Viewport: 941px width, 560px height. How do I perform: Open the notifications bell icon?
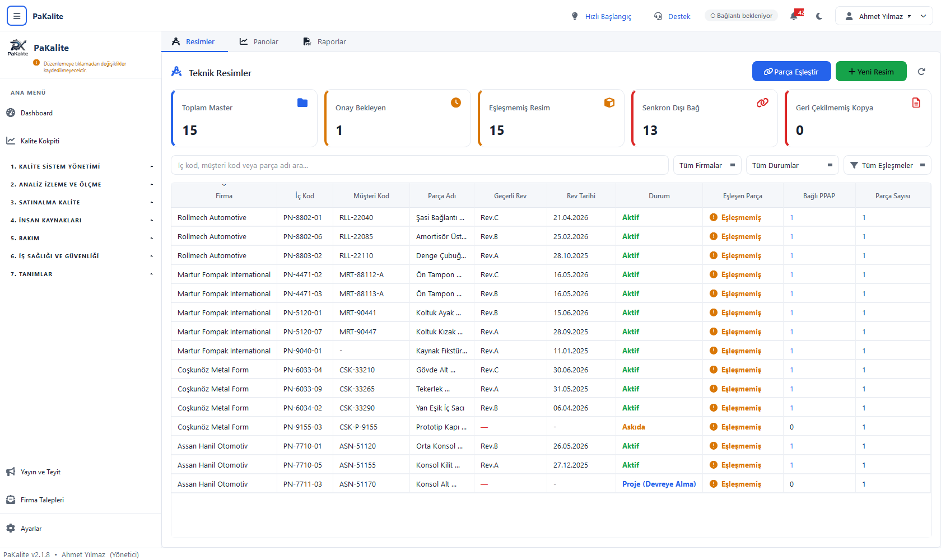click(x=794, y=16)
